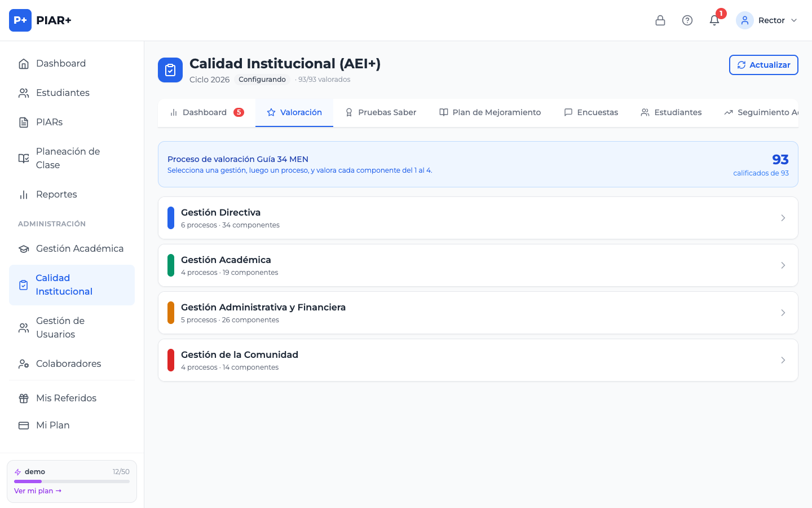Open Mi Plan
The width and height of the screenshot is (812, 508).
(72, 426)
